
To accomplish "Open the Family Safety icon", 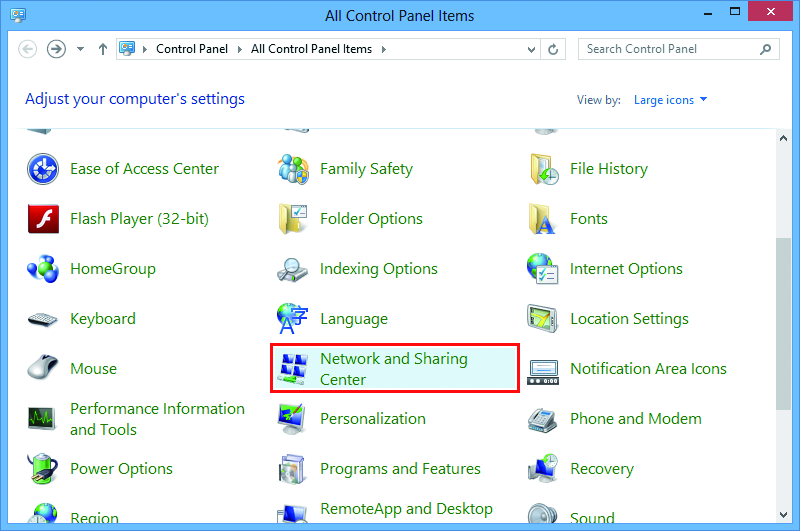I will point(293,169).
